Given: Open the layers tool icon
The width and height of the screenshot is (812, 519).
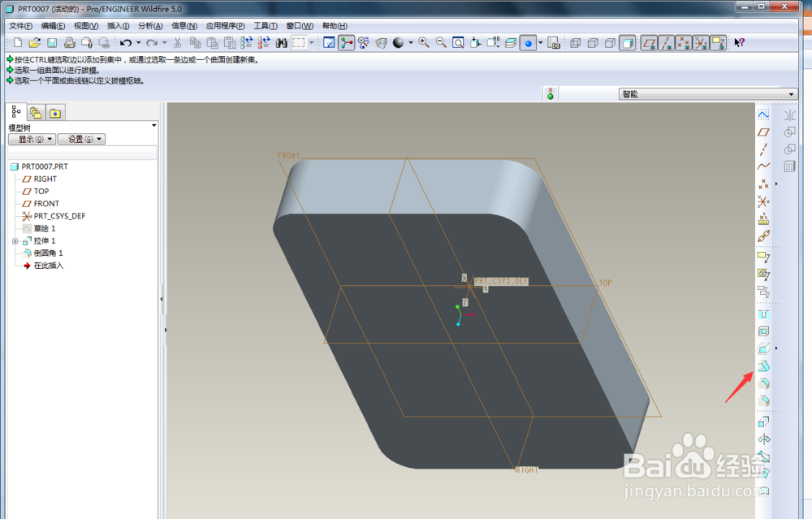Looking at the screenshot, I should coord(511,43).
